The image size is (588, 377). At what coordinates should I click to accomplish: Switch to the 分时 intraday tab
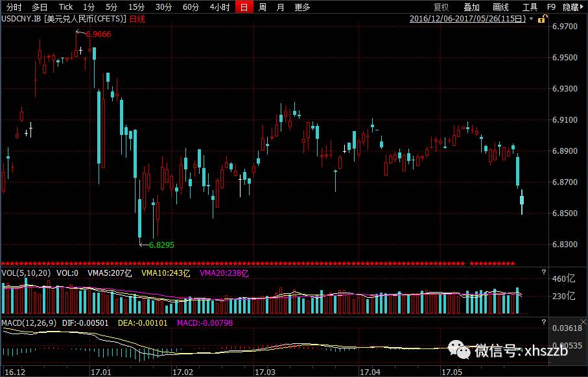click(14, 7)
